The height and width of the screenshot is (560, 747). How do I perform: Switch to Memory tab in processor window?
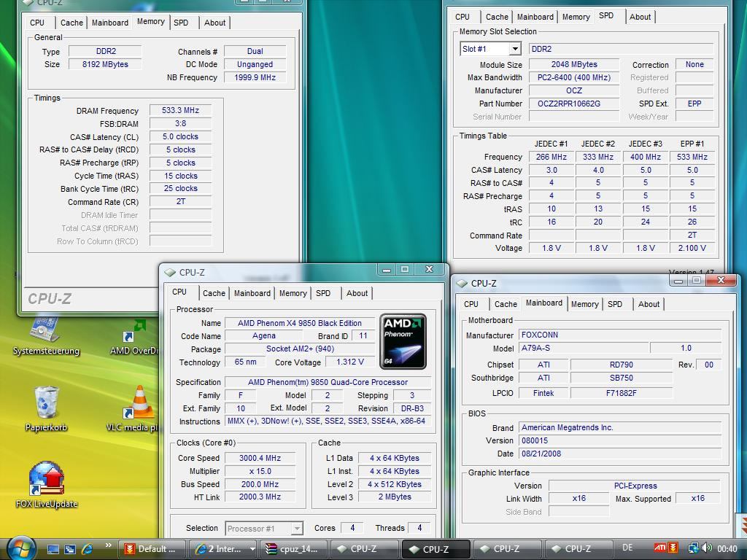(293, 293)
